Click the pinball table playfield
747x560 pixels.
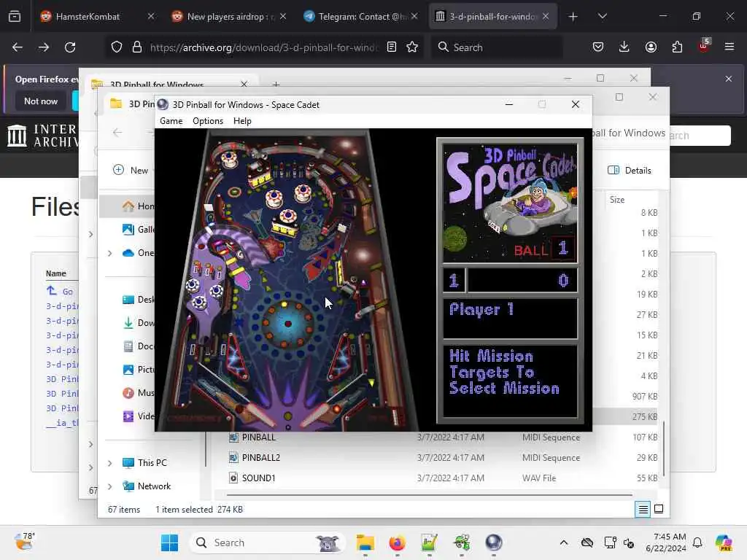point(288,280)
